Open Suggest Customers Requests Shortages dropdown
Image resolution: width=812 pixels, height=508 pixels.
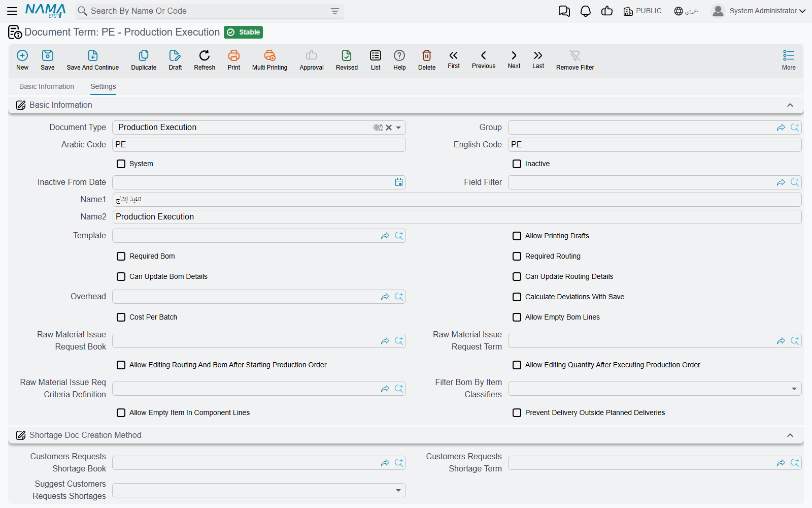[398, 490]
